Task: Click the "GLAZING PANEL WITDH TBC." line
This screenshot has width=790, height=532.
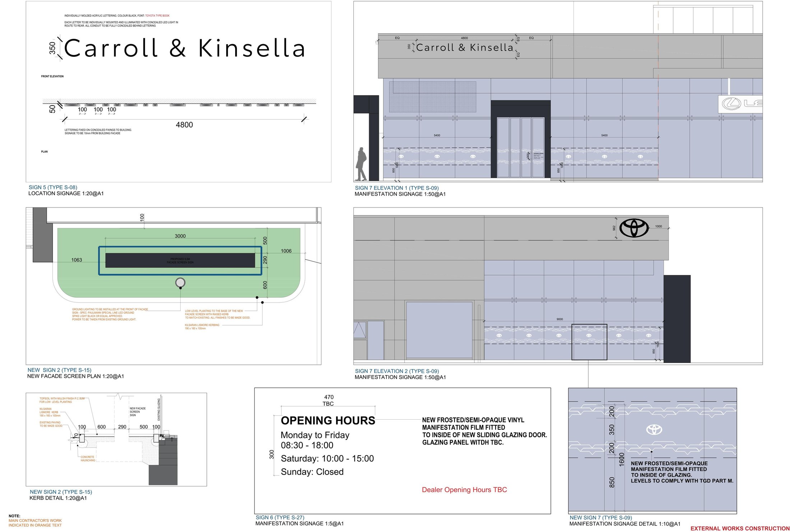Action: pos(463,443)
